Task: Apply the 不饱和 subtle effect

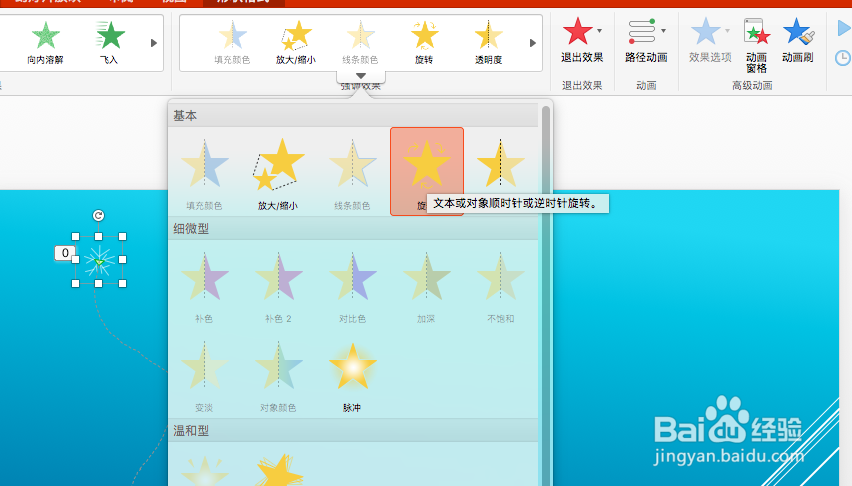Action: 500,286
